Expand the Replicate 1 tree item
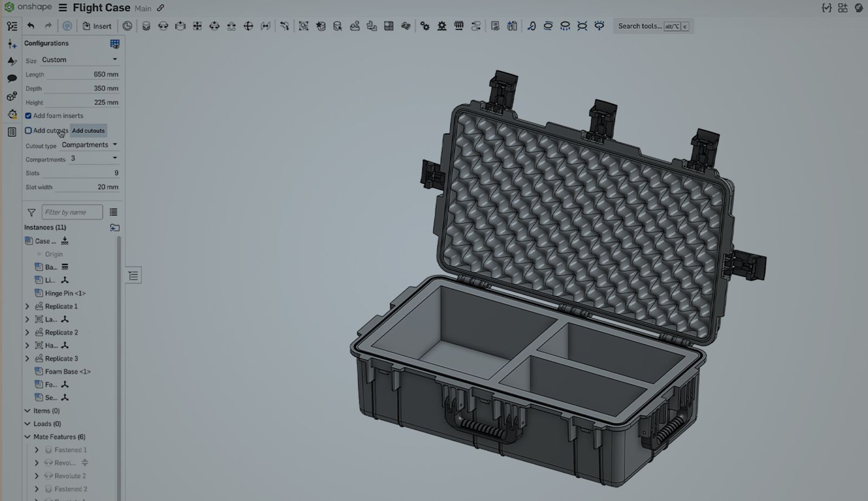 pyautogui.click(x=27, y=306)
